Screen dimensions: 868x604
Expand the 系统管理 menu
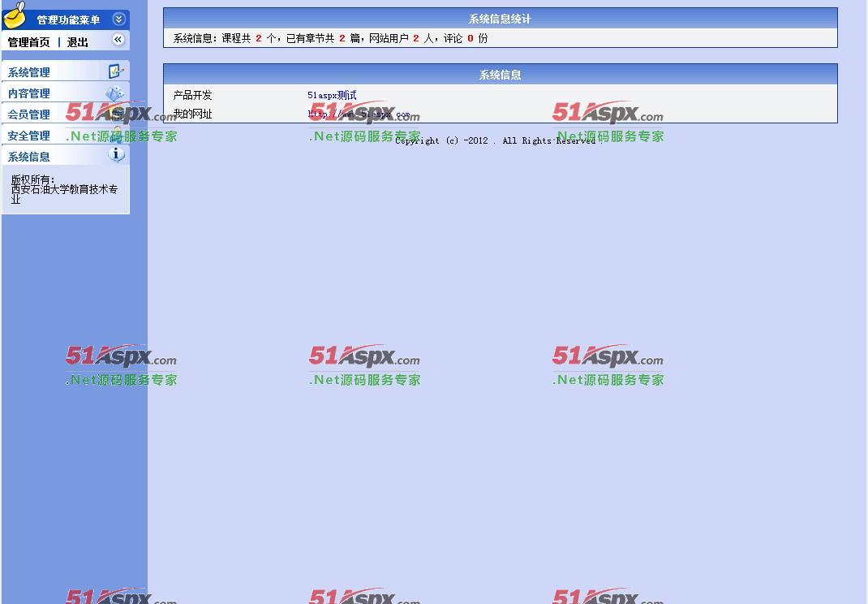click(28, 72)
